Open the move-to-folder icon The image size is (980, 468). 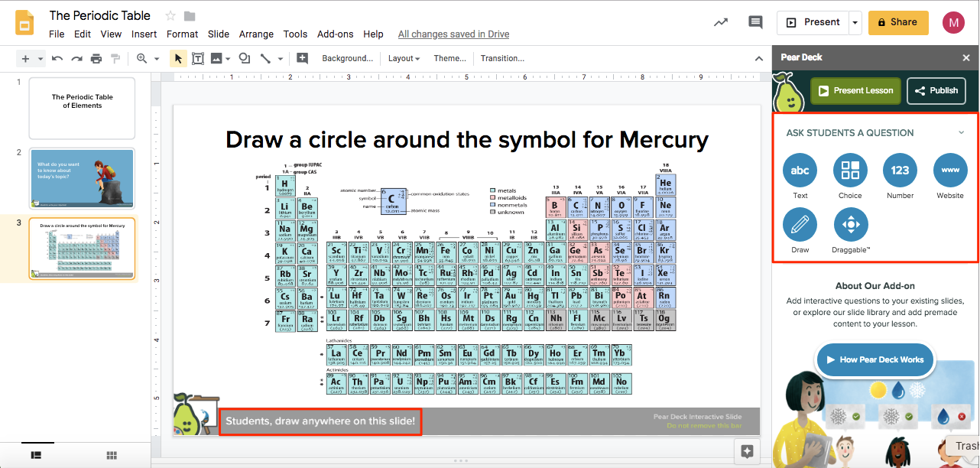(190, 16)
